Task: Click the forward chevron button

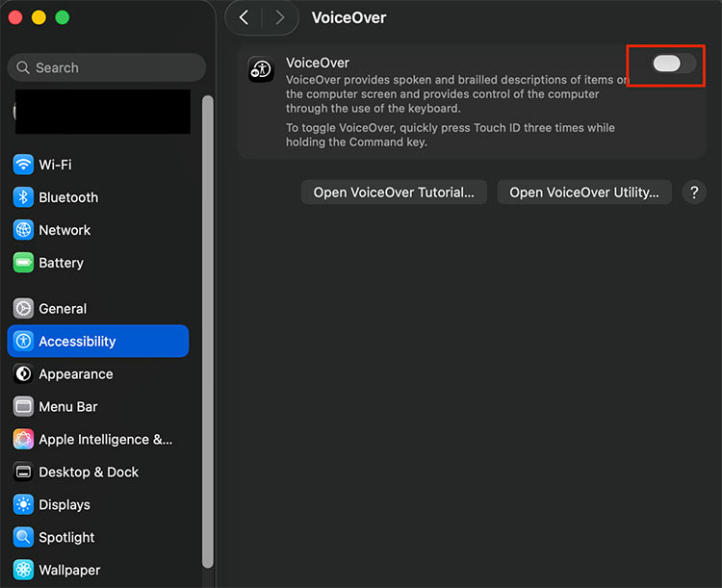Action: tap(279, 17)
